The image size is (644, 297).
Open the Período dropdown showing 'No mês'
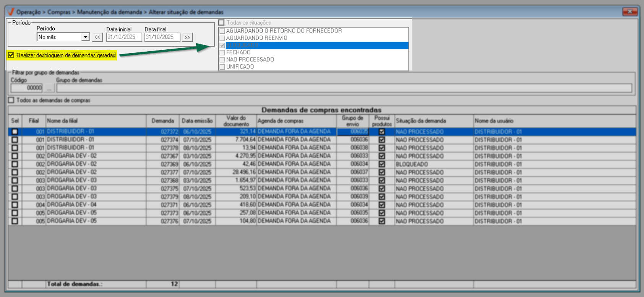pyautogui.click(x=86, y=37)
